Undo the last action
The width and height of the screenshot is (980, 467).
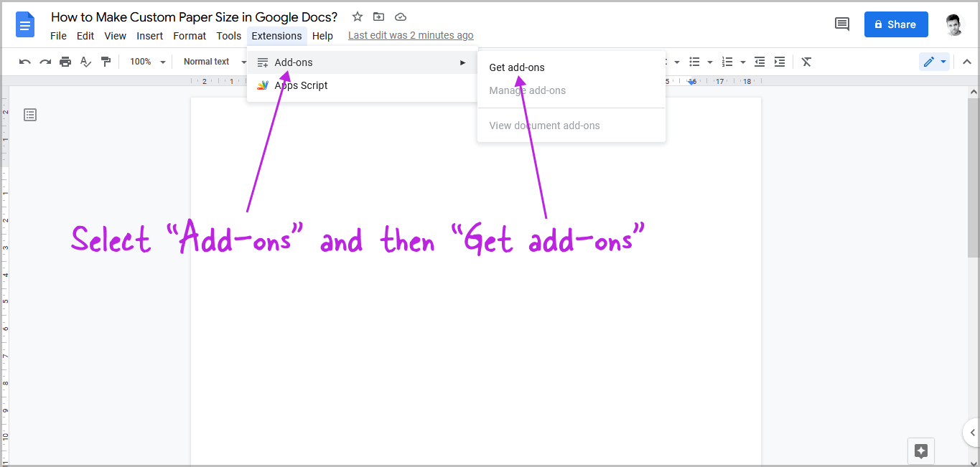[24, 62]
